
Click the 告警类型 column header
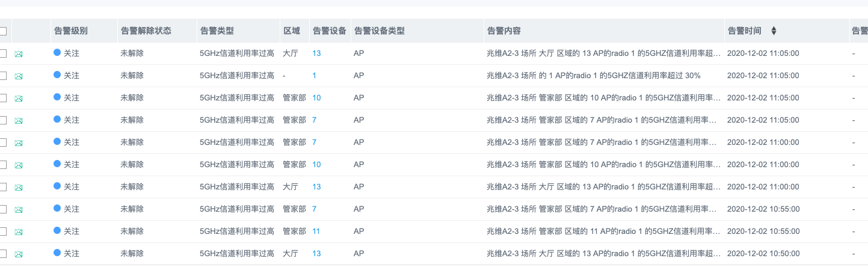(x=216, y=31)
